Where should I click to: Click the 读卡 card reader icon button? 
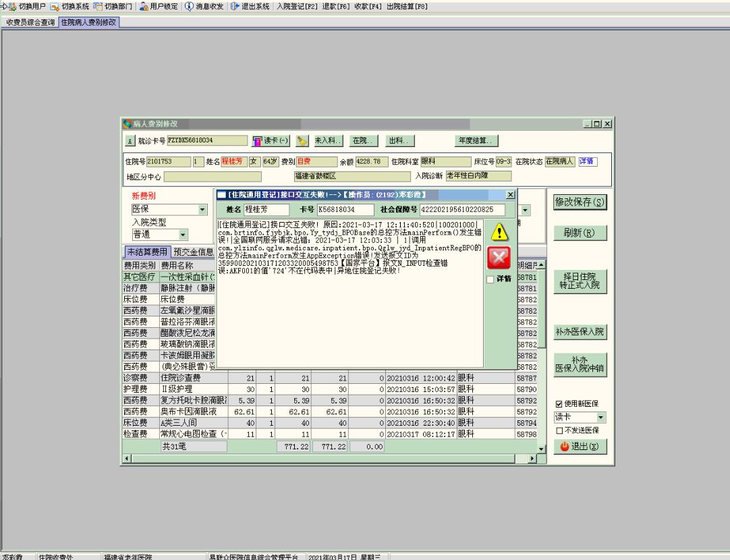[271, 140]
